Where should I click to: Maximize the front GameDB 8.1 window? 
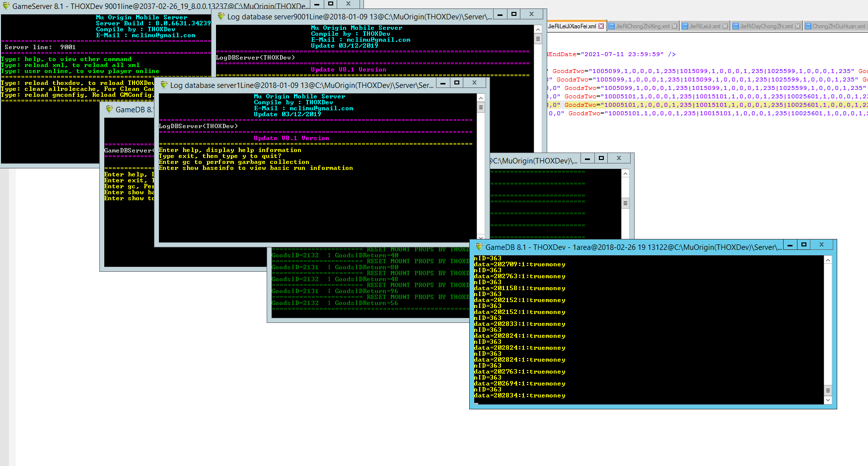pyautogui.click(x=803, y=244)
